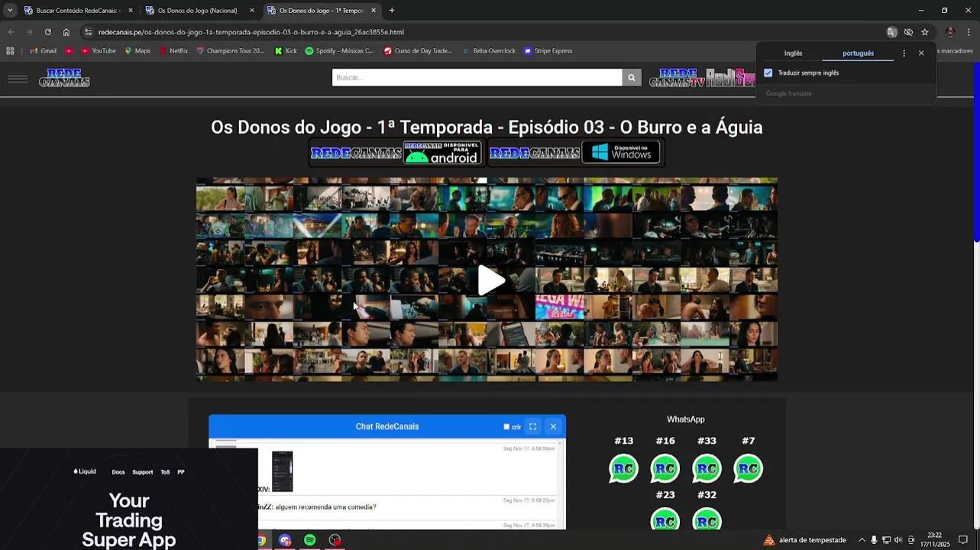Open the Gmail bookmark

(x=43, y=51)
